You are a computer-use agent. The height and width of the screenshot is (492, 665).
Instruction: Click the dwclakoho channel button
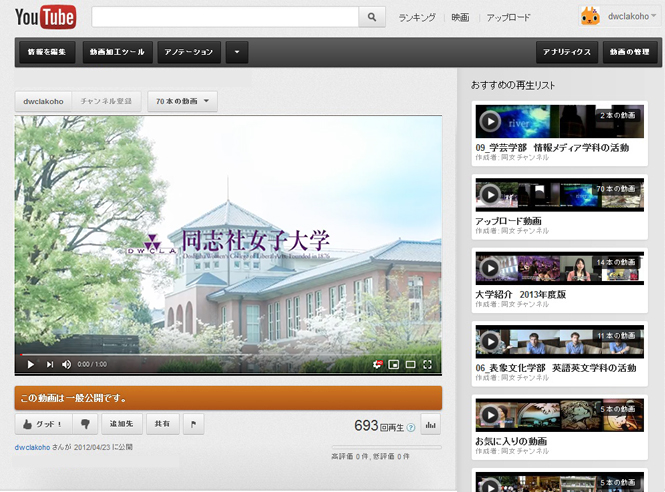coord(43,101)
